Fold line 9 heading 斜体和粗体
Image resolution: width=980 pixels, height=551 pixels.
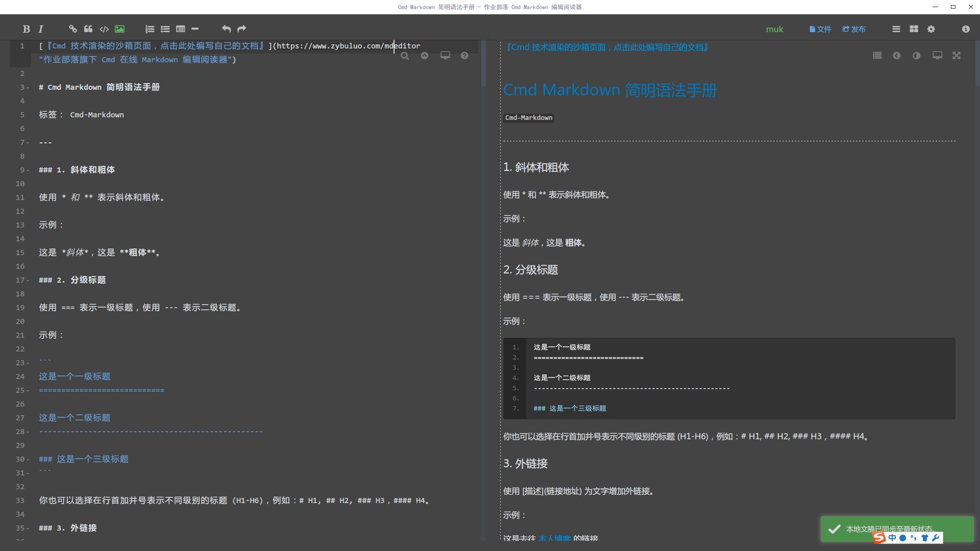click(28, 170)
